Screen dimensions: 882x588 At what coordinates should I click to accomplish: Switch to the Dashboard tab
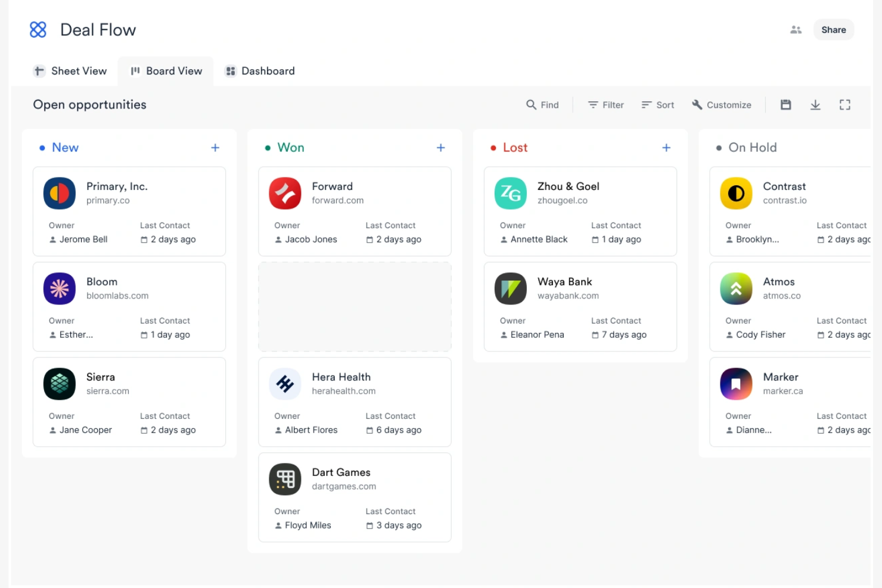(259, 71)
